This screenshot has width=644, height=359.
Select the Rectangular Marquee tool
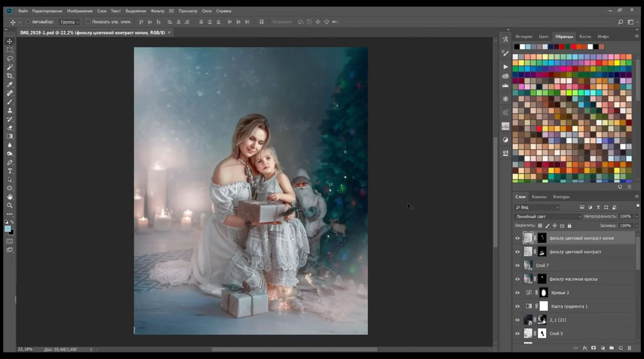coord(10,50)
